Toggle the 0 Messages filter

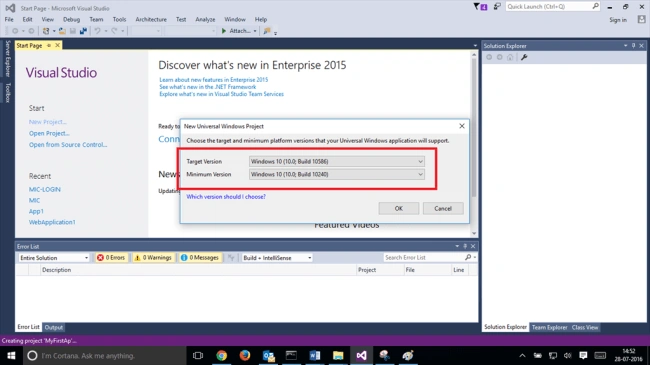[200, 258]
